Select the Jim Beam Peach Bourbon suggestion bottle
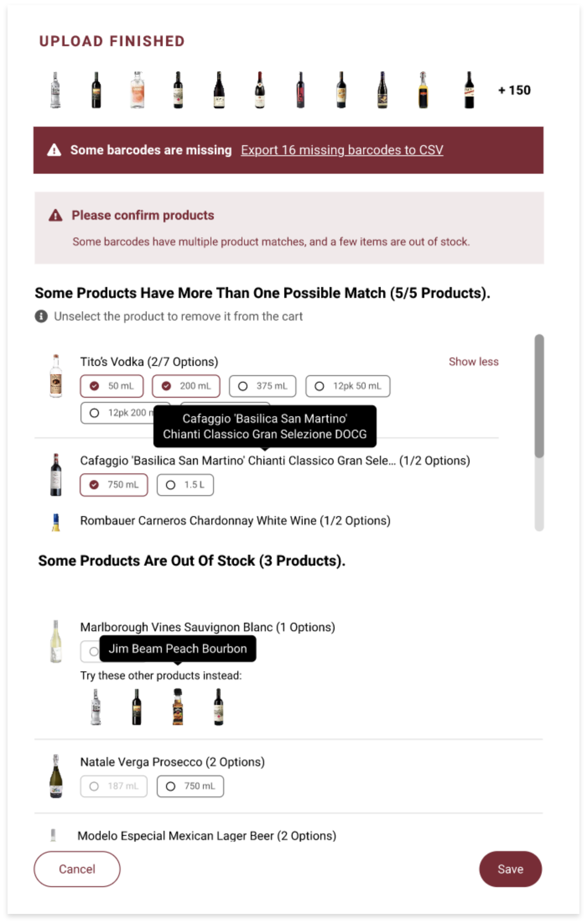Viewport: 587px width, 924px height. point(178,707)
